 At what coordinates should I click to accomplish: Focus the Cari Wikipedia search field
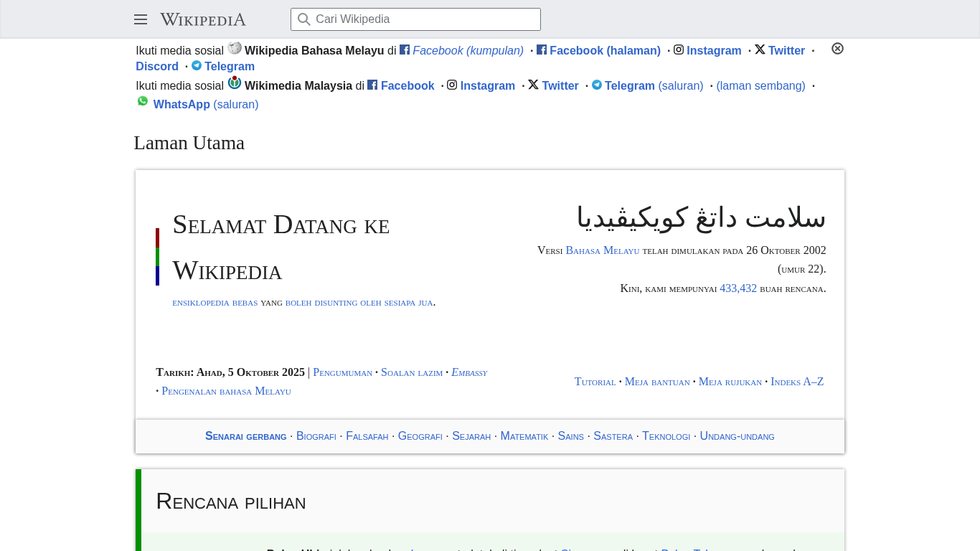click(423, 19)
